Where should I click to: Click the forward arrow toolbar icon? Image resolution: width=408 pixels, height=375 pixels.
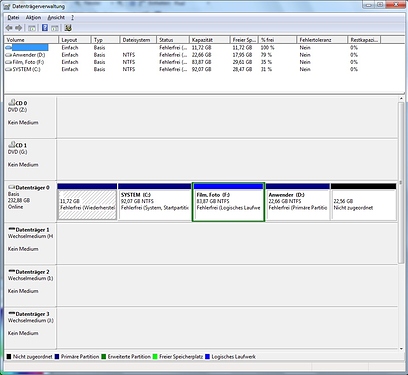pos(19,28)
